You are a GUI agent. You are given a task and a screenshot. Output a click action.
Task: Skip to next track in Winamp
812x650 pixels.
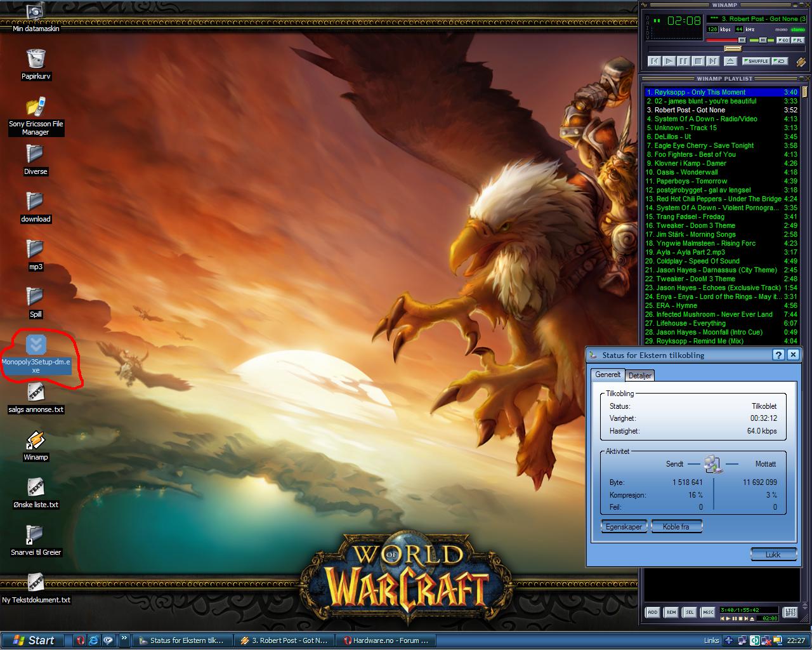713,61
